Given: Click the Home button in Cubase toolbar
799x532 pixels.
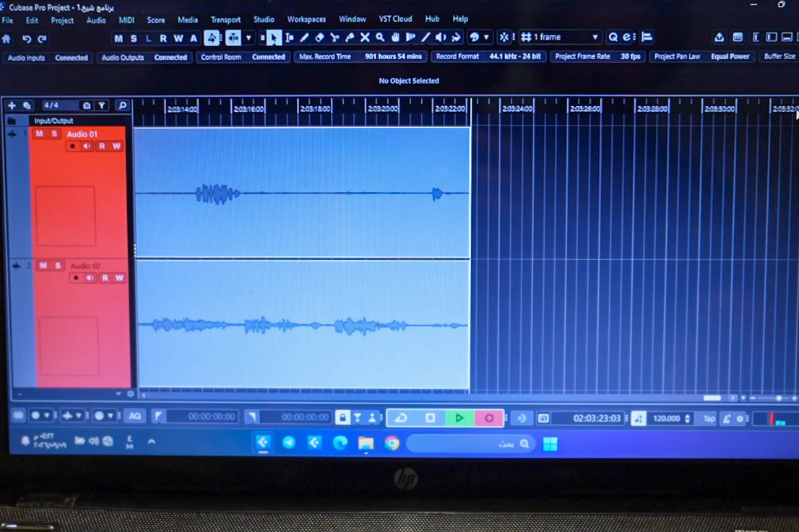Looking at the screenshot, I should [x=7, y=39].
